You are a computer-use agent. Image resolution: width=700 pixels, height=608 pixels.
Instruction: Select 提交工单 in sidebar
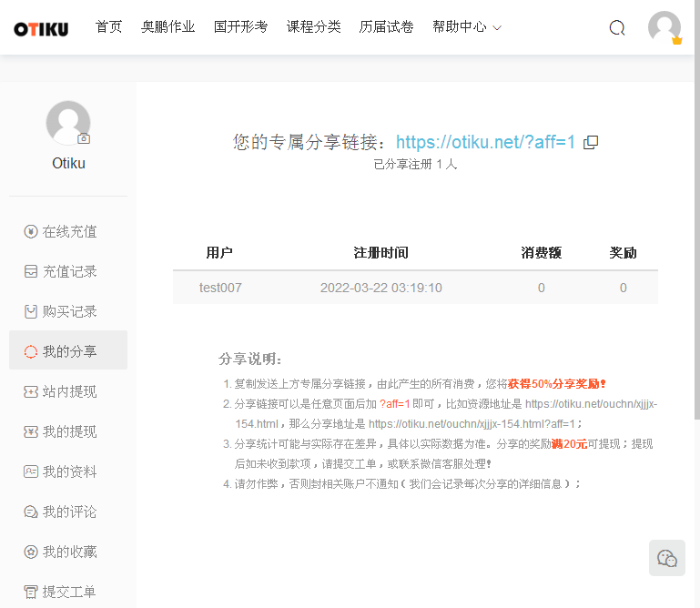pos(68,592)
